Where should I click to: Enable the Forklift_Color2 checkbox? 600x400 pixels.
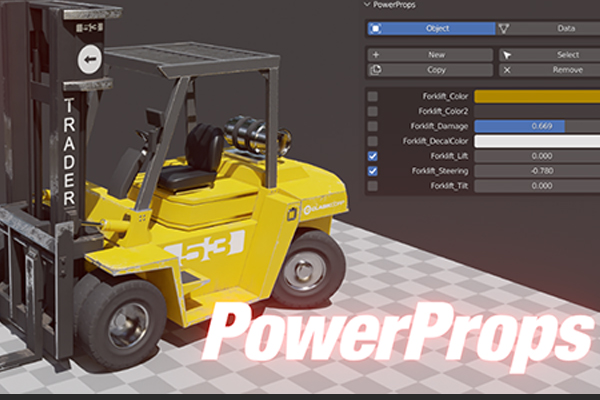point(373,111)
